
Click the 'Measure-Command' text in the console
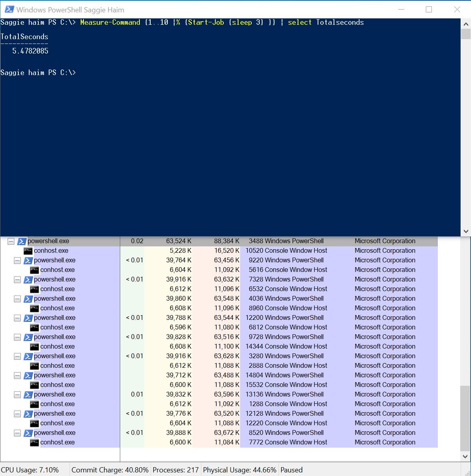pyautogui.click(x=110, y=22)
